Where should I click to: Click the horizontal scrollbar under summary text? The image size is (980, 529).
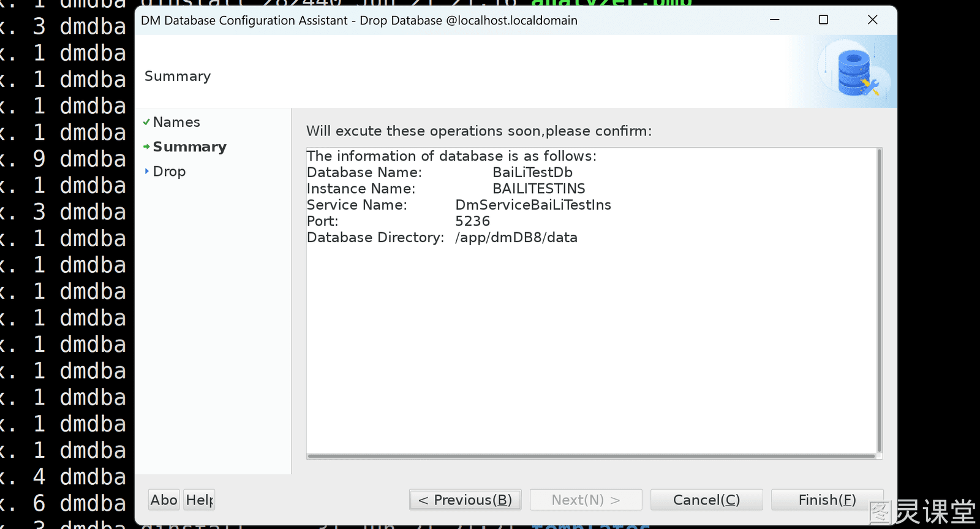click(x=591, y=456)
